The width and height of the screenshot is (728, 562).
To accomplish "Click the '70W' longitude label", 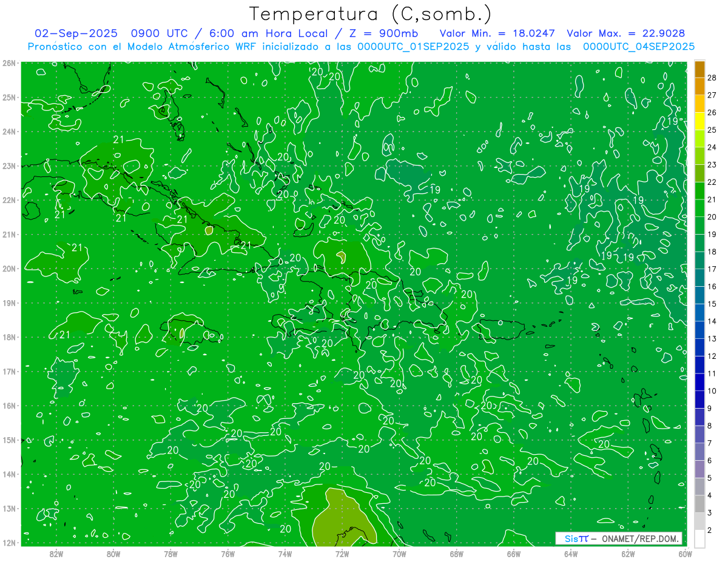I will [399, 554].
